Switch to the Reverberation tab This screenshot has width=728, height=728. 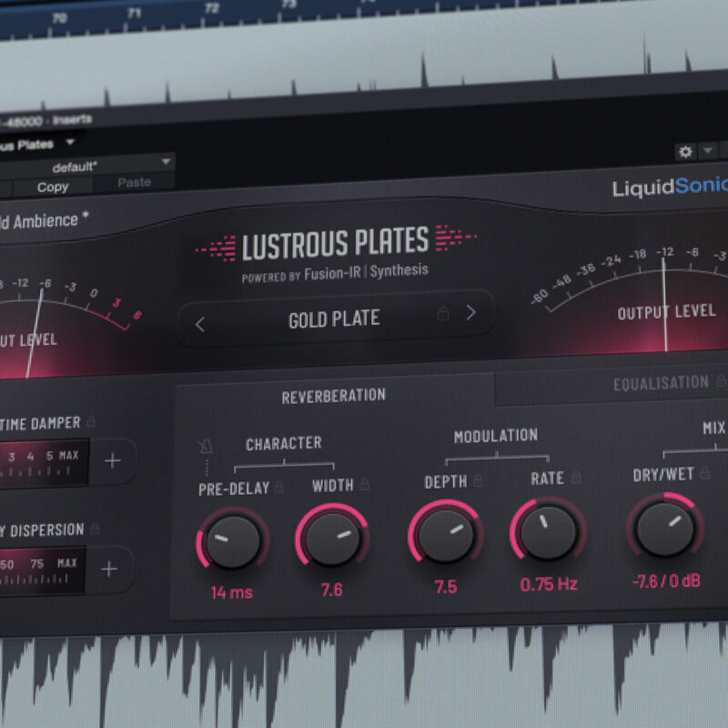click(x=333, y=396)
